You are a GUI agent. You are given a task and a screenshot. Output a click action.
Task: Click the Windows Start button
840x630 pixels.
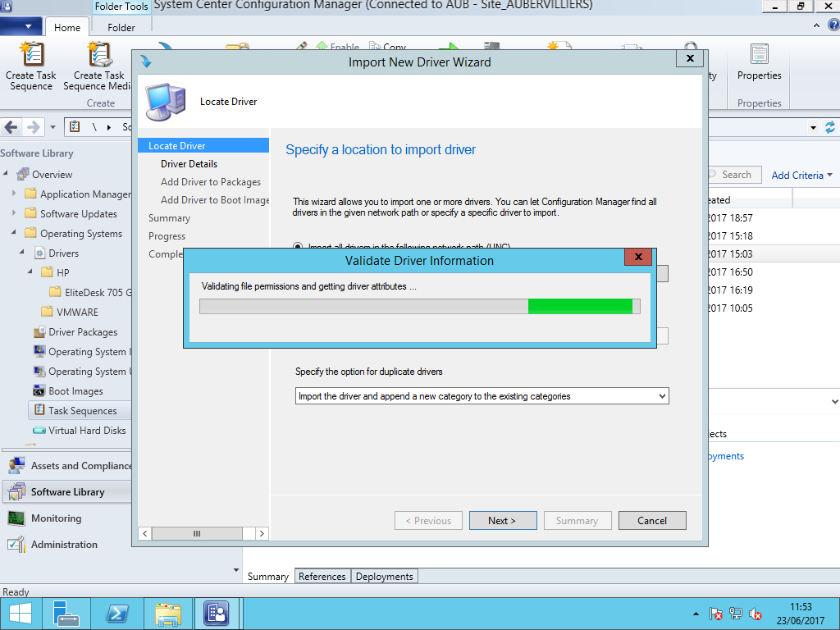pyautogui.click(x=21, y=614)
